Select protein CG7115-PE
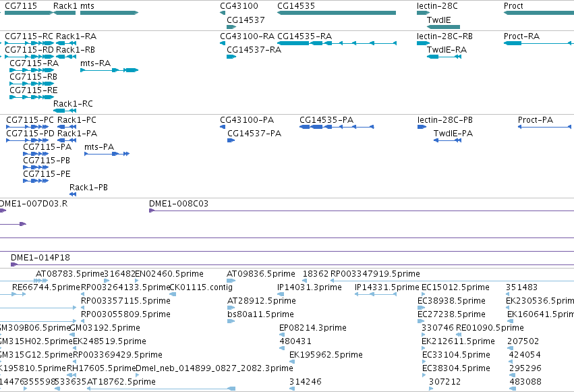 (x=36, y=181)
